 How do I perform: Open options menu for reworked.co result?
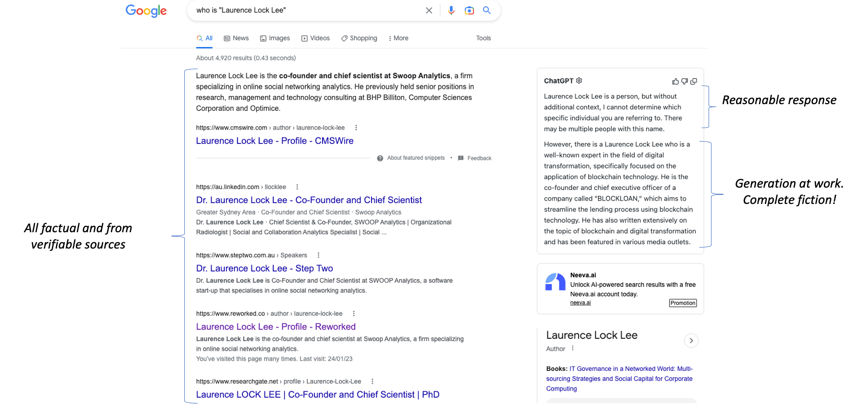coord(354,314)
